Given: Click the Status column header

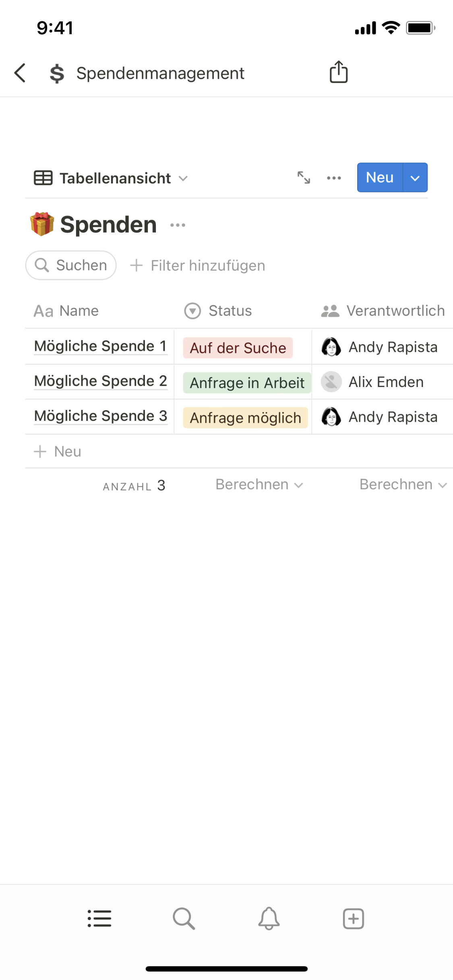Looking at the screenshot, I should (x=230, y=311).
